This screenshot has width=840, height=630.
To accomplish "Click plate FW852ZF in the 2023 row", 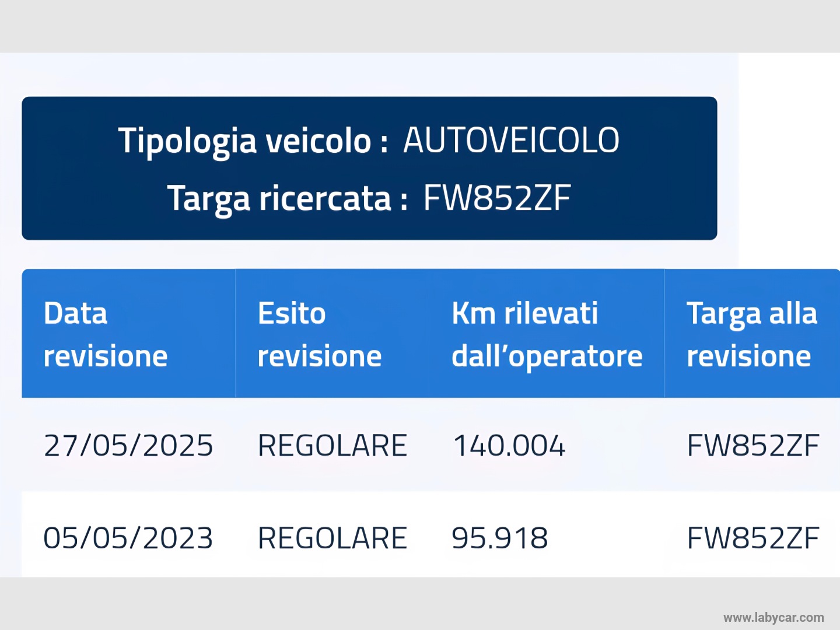I will coord(753,538).
